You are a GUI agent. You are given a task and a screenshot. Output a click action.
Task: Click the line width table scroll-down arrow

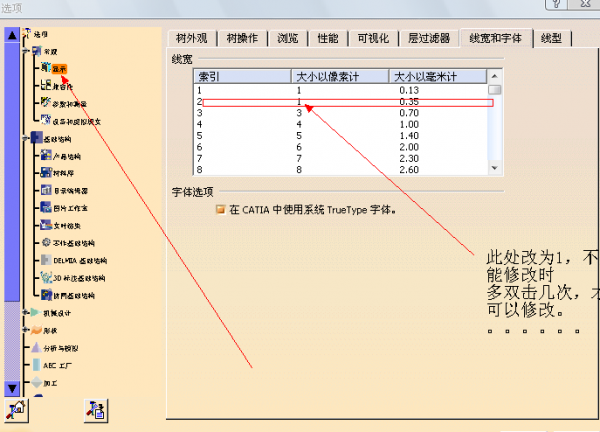[x=494, y=168]
